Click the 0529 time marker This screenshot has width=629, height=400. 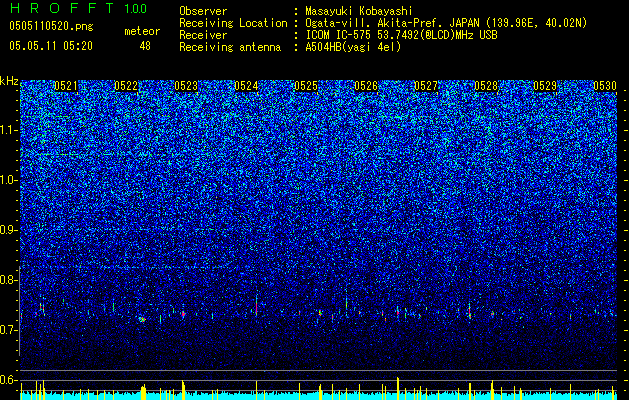tap(545, 86)
